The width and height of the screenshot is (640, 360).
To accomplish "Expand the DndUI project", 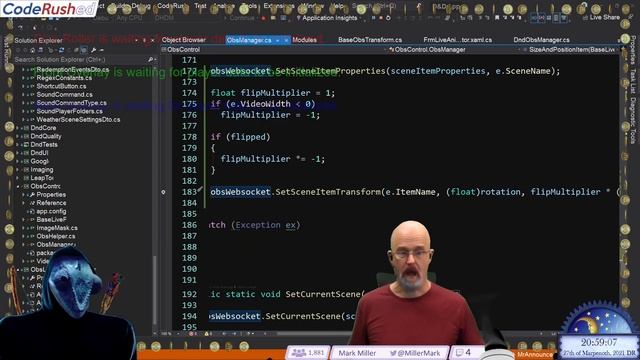I will 18,153.
